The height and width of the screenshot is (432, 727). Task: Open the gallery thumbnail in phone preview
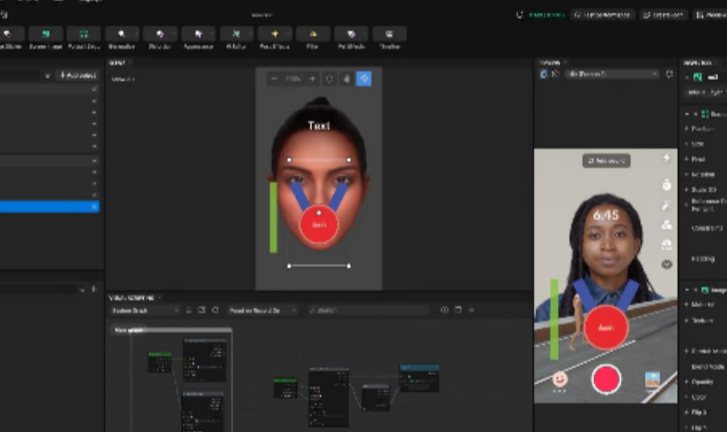652,379
